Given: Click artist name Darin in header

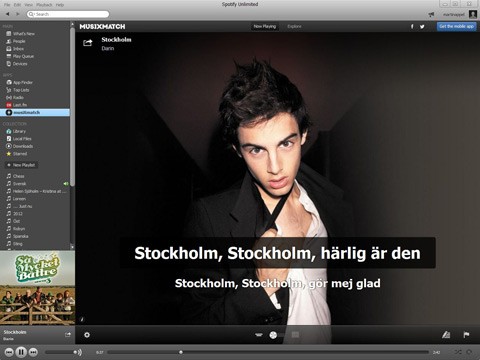Looking at the screenshot, I should point(108,48).
